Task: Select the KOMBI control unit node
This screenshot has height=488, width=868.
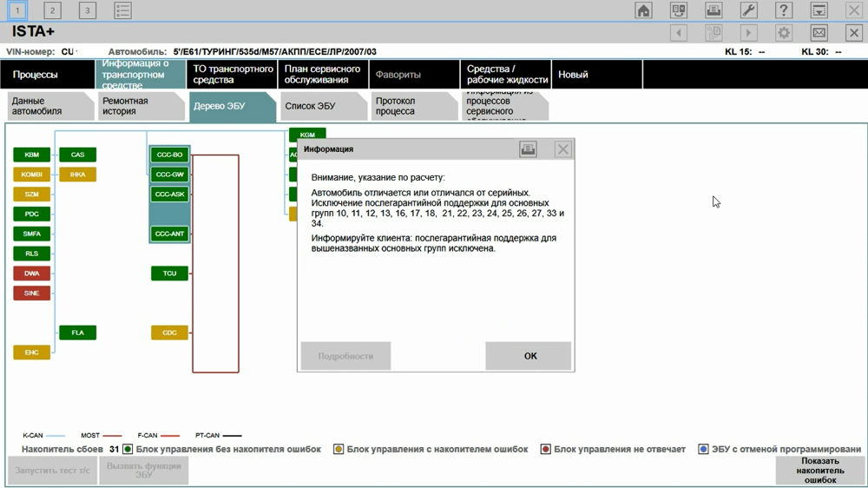Action: [31, 175]
